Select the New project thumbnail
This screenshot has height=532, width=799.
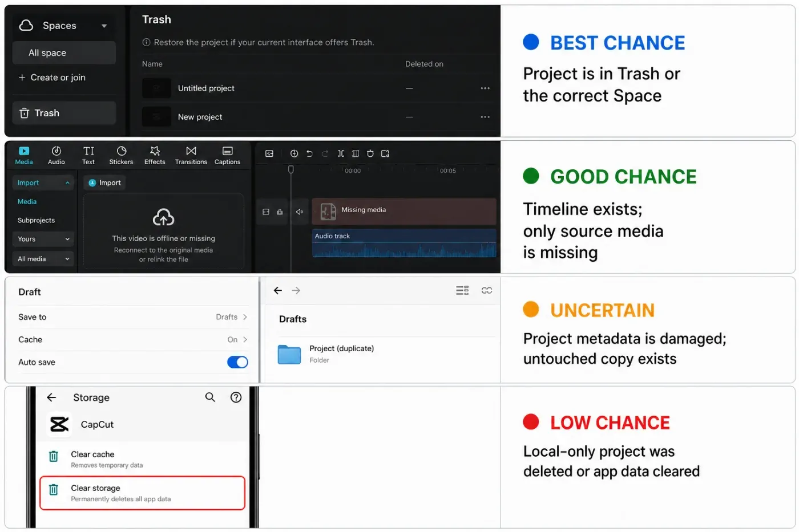point(156,117)
